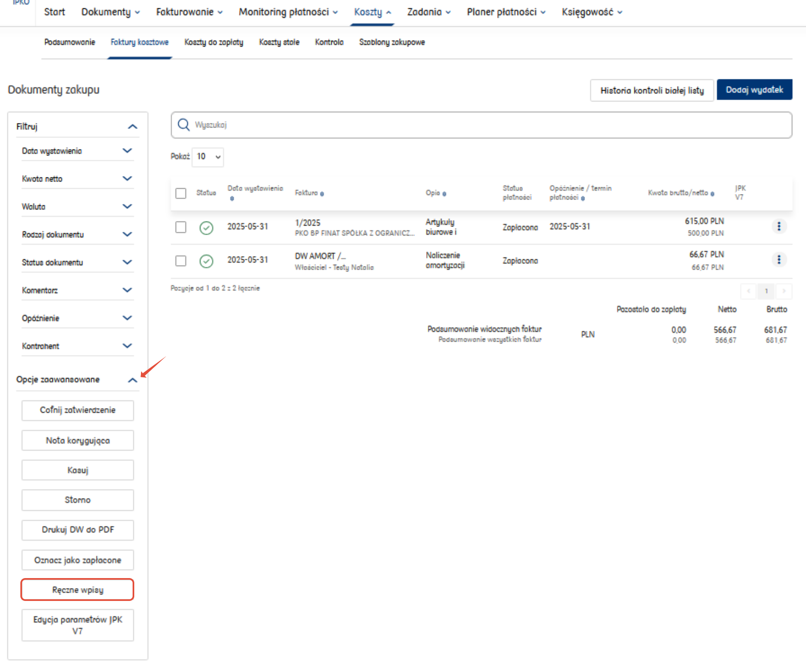Click the magnifier search icon
The width and height of the screenshot is (806, 672).
[183, 125]
